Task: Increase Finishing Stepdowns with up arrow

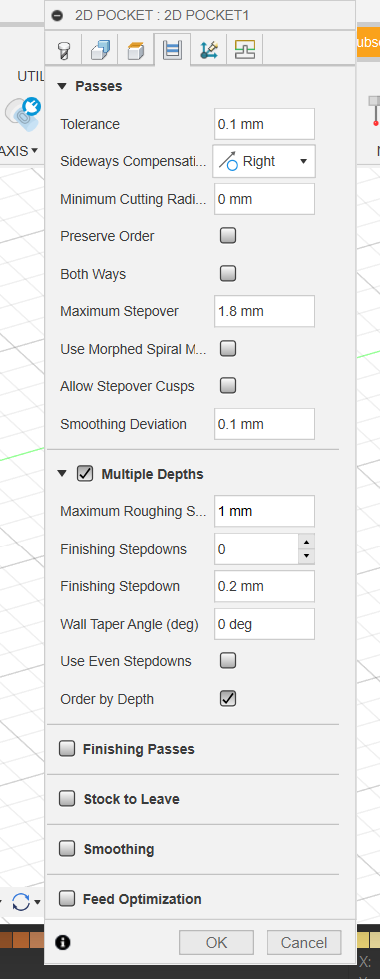Action: 306,541
